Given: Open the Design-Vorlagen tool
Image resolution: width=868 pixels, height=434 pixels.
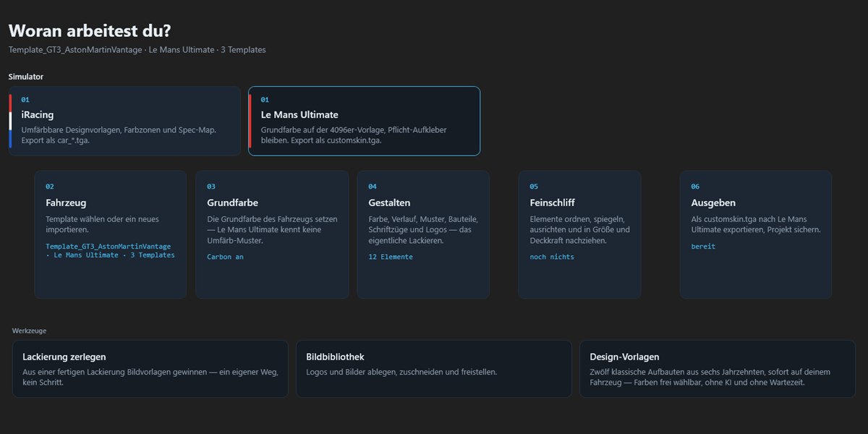Looking at the screenshot, I should 717,369.
